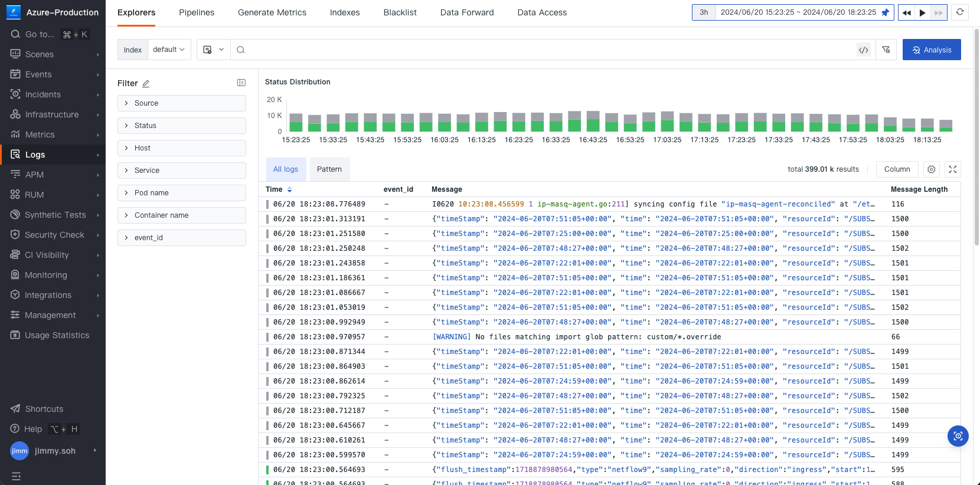Image resolution: width=980 pixels, height=485 pixels.
Task: Click the edit filter pencil icon
Action: (x=146, y=84)
